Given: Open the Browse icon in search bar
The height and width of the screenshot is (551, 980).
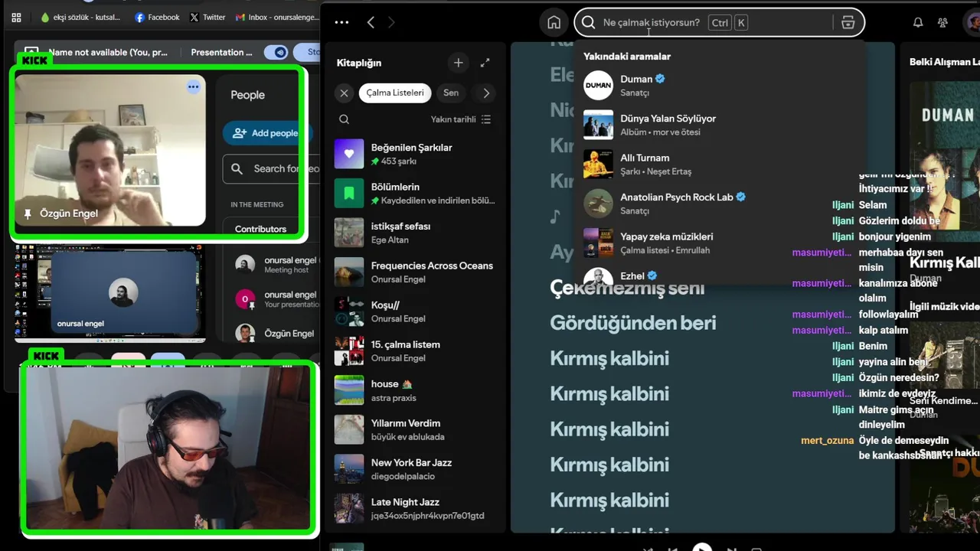Looking at the screenshot, I should coord(848,22).
